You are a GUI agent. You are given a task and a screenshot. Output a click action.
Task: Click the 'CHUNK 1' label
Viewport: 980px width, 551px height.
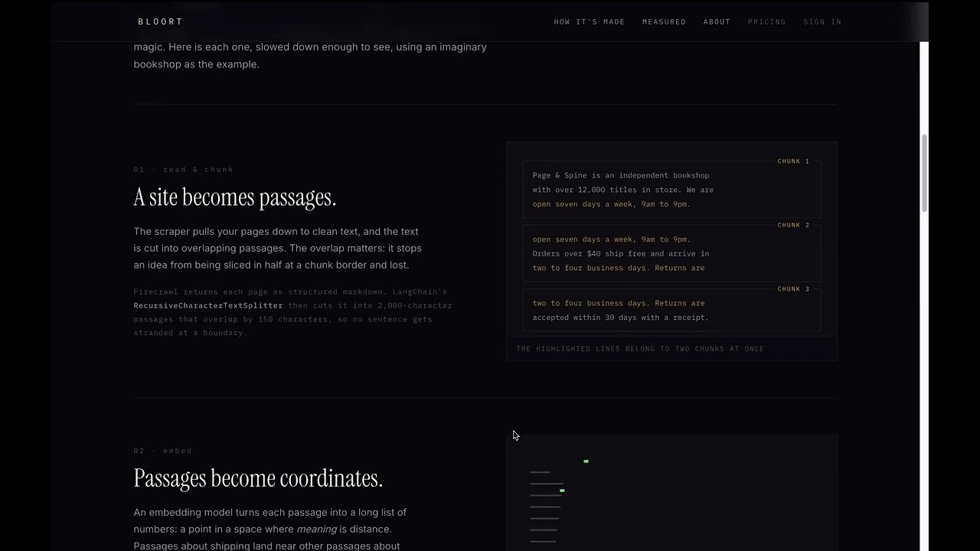pyautogui.click(x=793, y=161)
